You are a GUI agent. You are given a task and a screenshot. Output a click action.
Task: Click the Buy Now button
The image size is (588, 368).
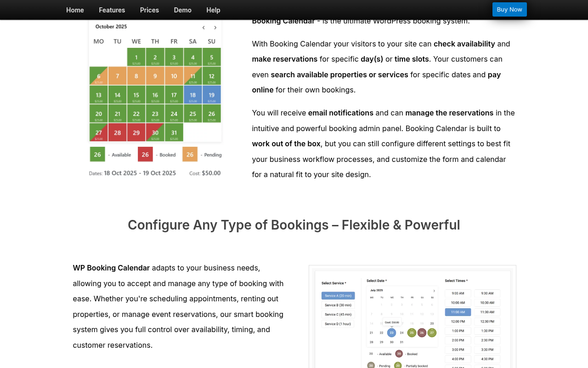[509, 10]
